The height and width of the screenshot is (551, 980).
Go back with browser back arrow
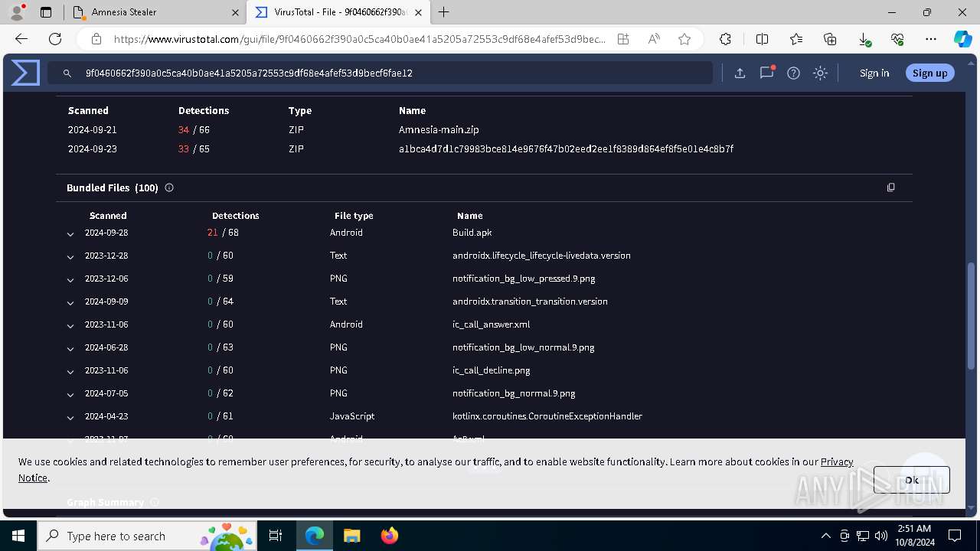point(21,39)
